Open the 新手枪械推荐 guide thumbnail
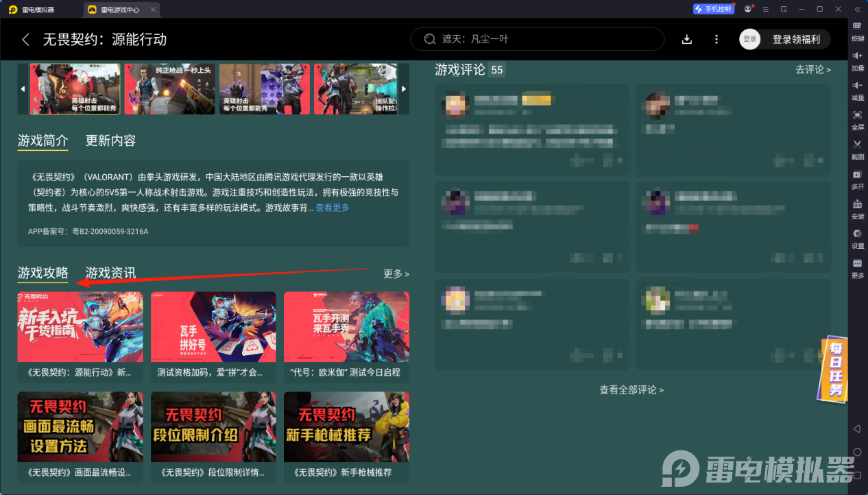Image resolution: width=868 pixels, height=495 pixels. click(346, 426)
